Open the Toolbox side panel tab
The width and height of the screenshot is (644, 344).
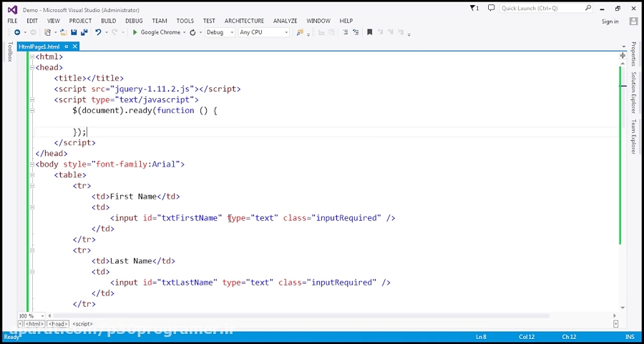click(x=10, y=51)
